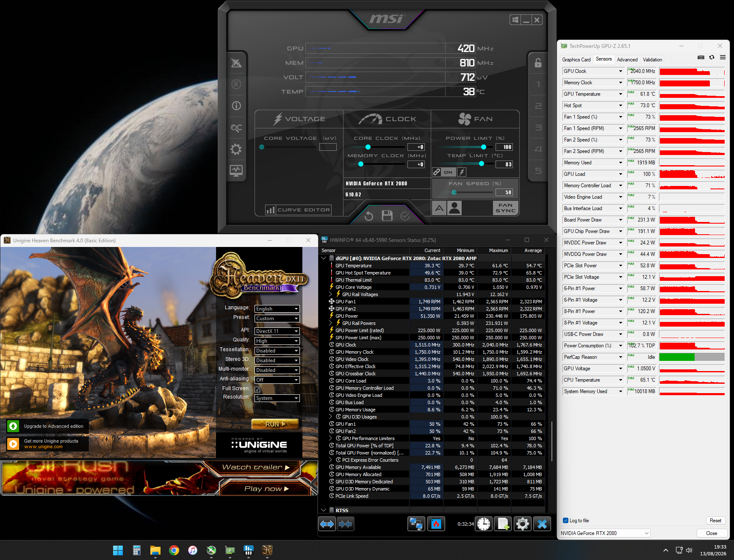The height and width of the screenshot is (560, 734).
Task: Open MSI Afterburner settings gear
Action: 236,149
